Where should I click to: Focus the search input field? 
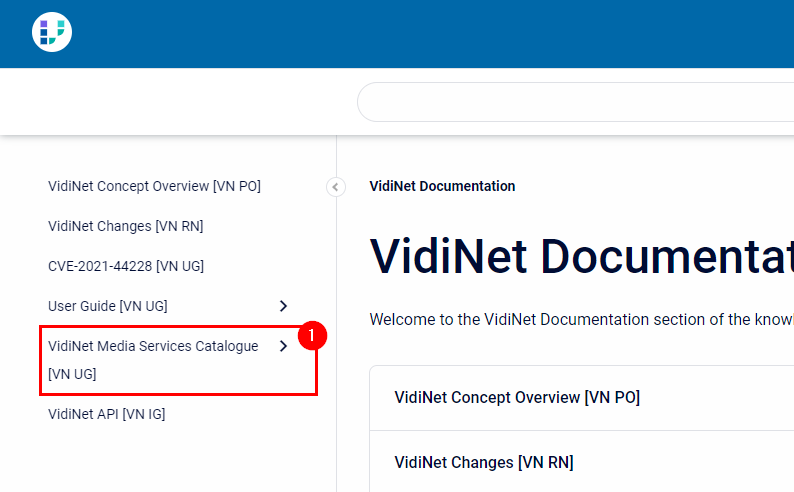575,102
